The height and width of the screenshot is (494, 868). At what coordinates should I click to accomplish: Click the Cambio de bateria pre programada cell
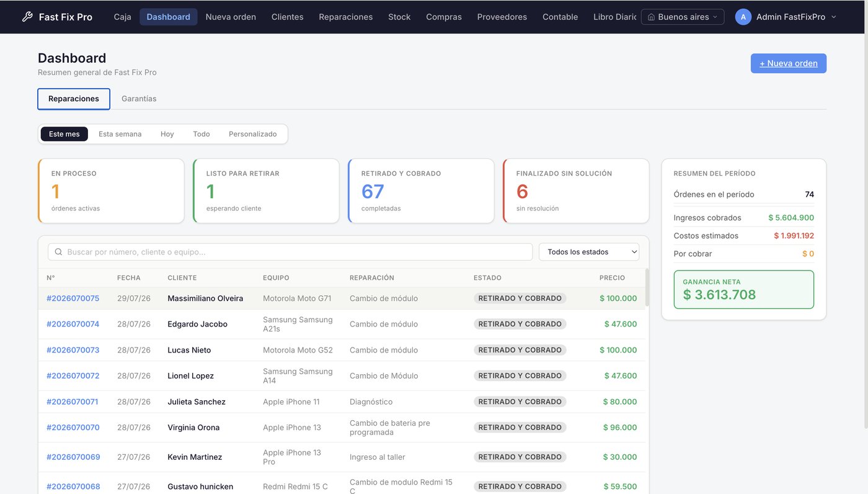click(390, 428)
